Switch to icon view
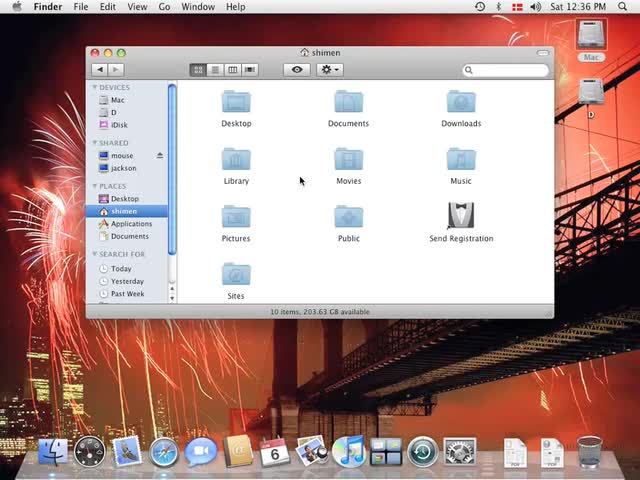Viewport: 640px width, 480px height. (x=198, y=70)
